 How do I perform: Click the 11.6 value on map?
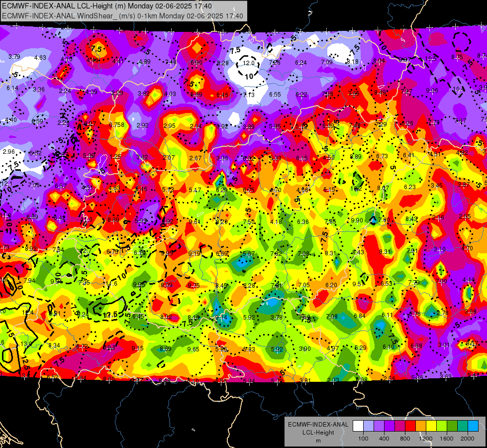tap(111, 284)
